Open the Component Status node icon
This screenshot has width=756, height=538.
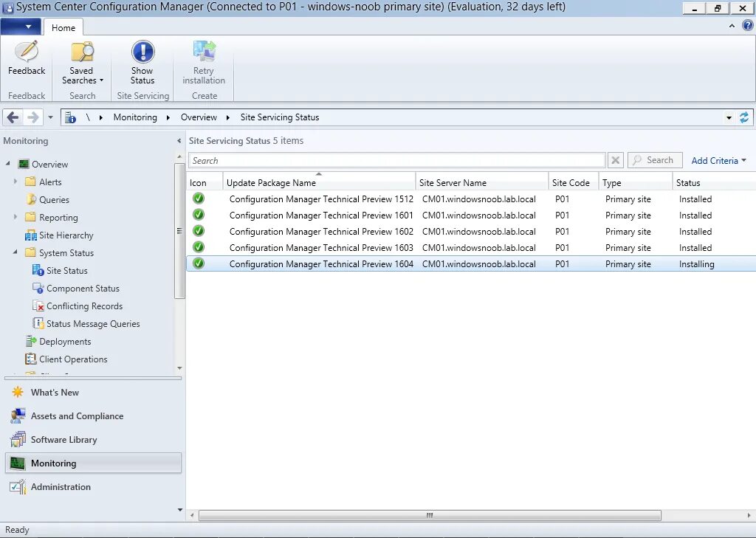(x=38, y=289)
